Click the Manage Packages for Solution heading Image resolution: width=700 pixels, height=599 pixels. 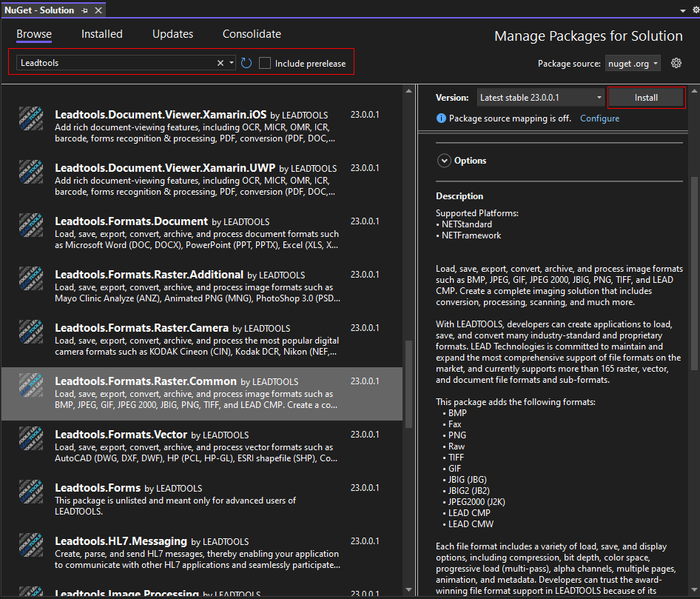[x=588, y=36]
